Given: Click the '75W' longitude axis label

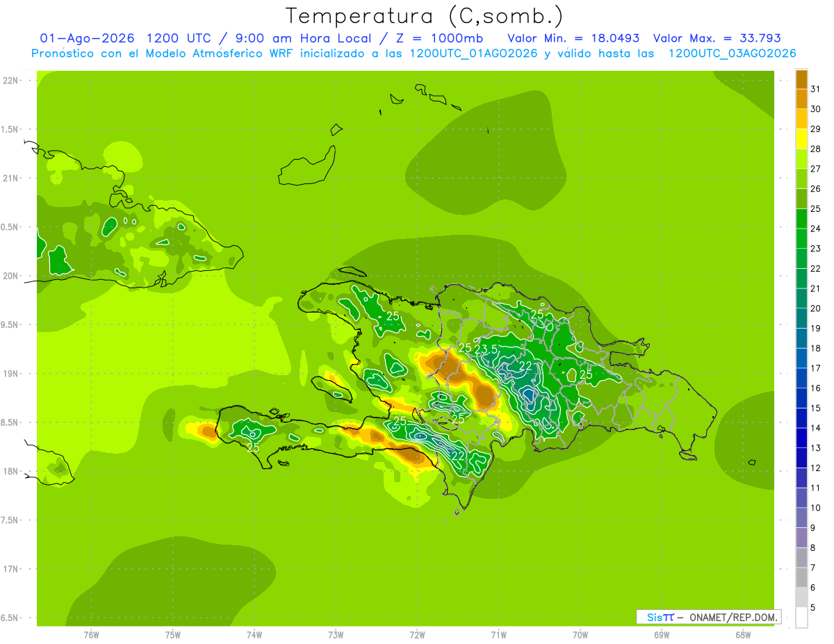Looking at the screenshot, I should pos(173,635).
